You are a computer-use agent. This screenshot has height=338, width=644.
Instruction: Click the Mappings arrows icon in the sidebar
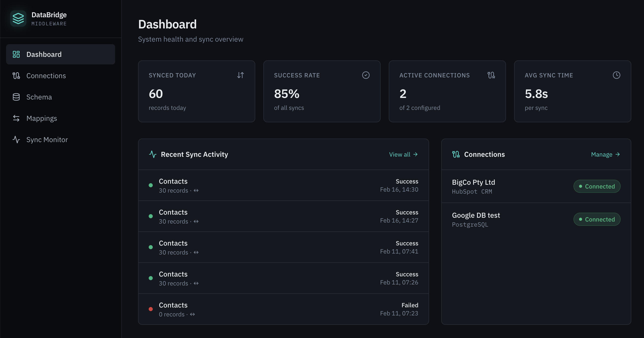click(x=16, y=118)
